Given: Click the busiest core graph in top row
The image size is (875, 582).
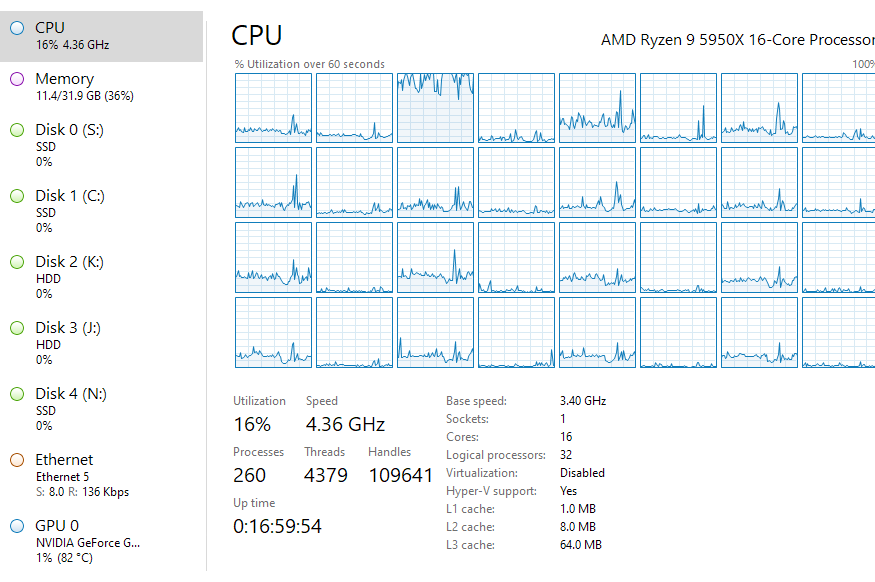Looking at the screenshot, I should 435,107.
